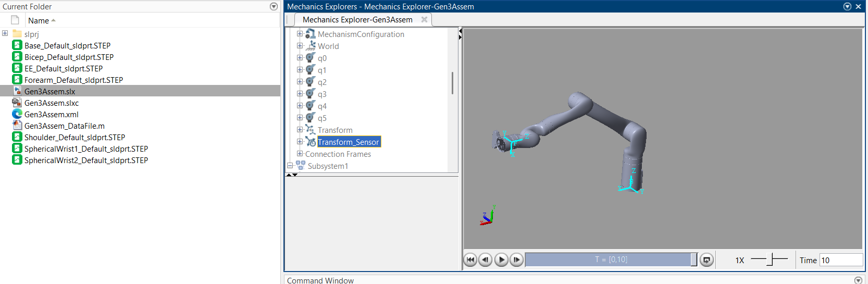This screenshot has height=284, width=868.
Task: Expand the q3 joint node
Action: click(300, 94)
